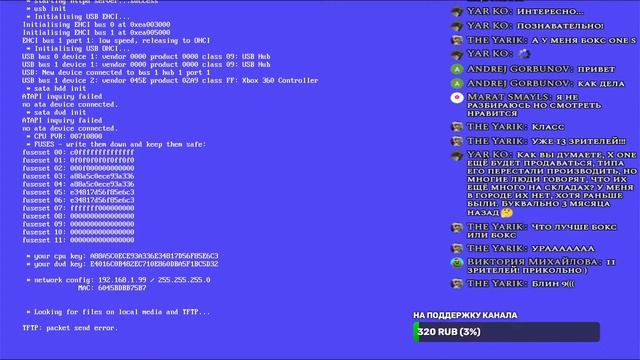Click the 'fuseset 11' line
This screenshot has width=640, height=360.
point(78,240)
